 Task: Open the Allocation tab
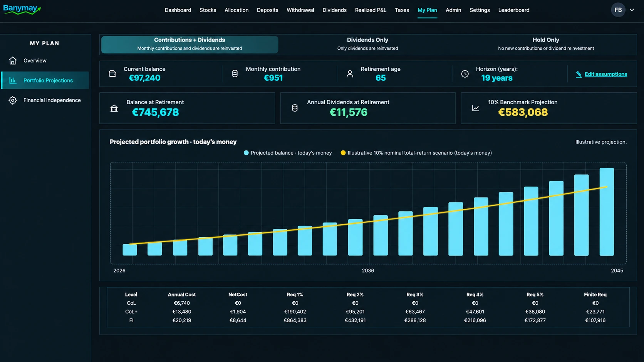pos(236,10)
